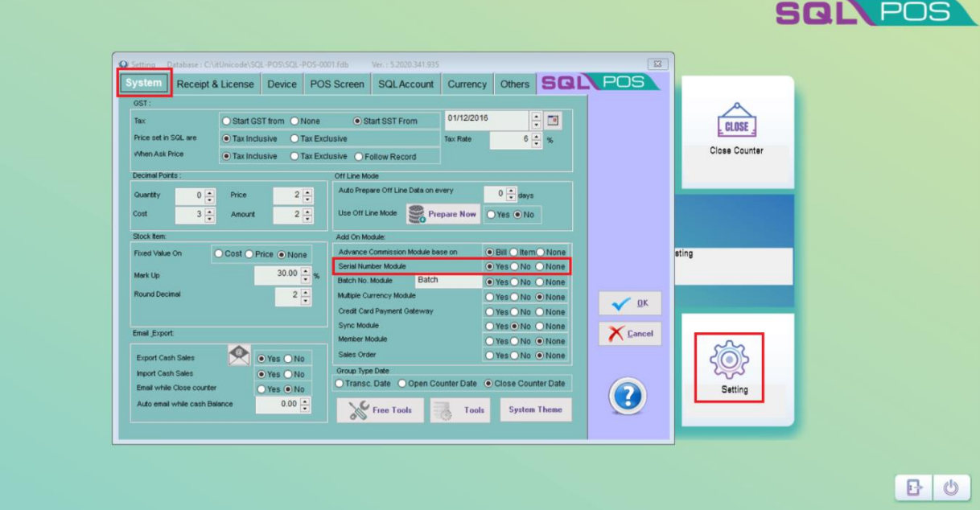Click the Batch No. Module text field

pos(447,281)
